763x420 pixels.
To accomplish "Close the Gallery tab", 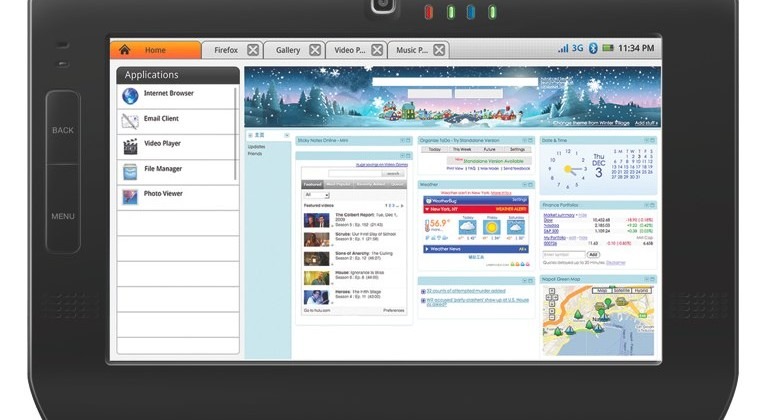I will point(315,50).
